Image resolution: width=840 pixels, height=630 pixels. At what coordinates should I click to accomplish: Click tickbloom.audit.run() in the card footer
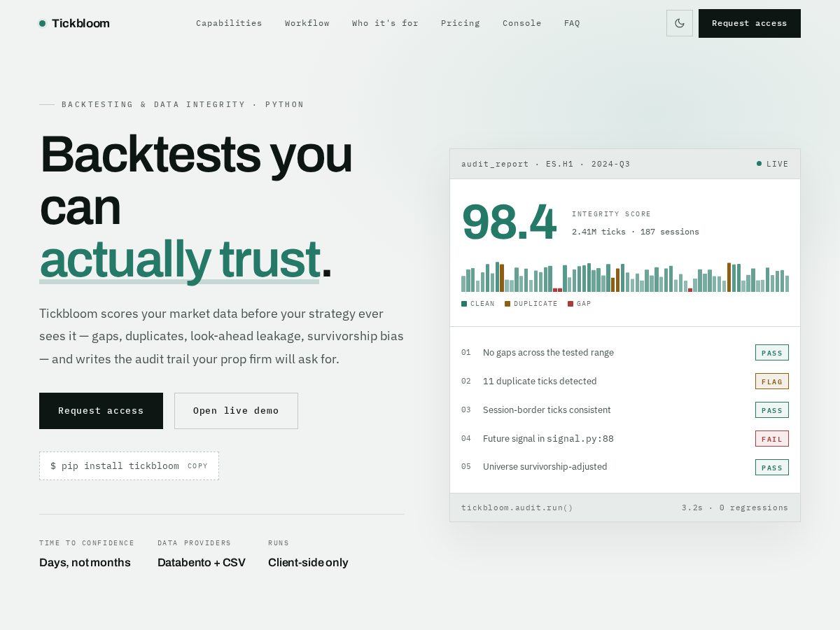click(517, 507)
